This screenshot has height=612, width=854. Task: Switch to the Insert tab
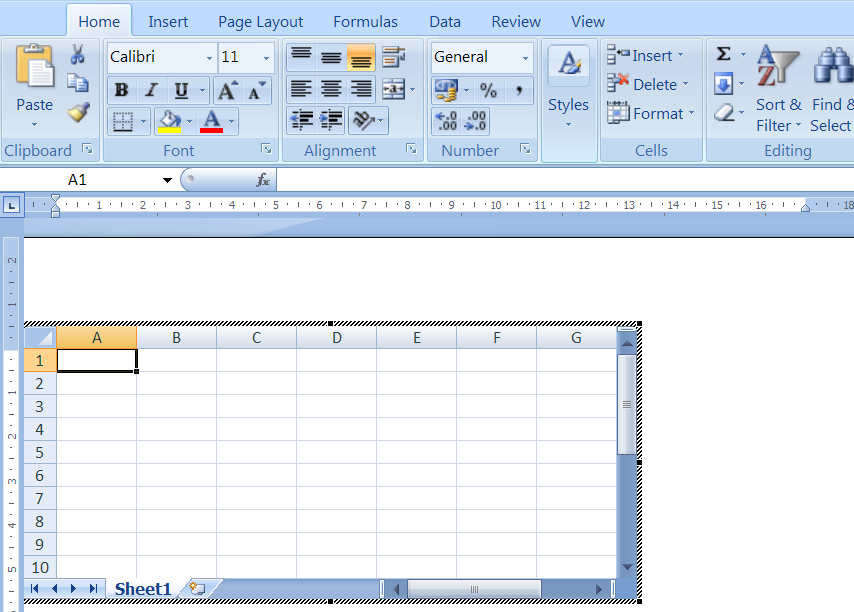click(168, 22)
